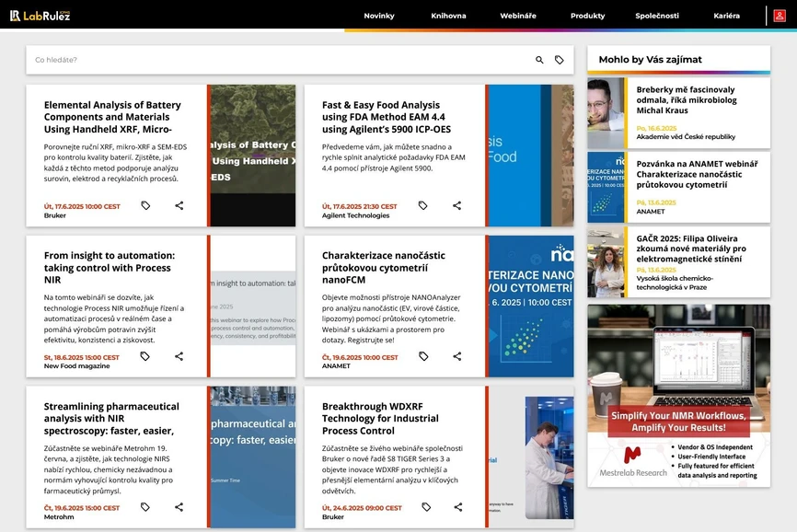This screenshot has height=532, width=797.
Task: Click 'Metrohm' company label
Action: [59, 516]
